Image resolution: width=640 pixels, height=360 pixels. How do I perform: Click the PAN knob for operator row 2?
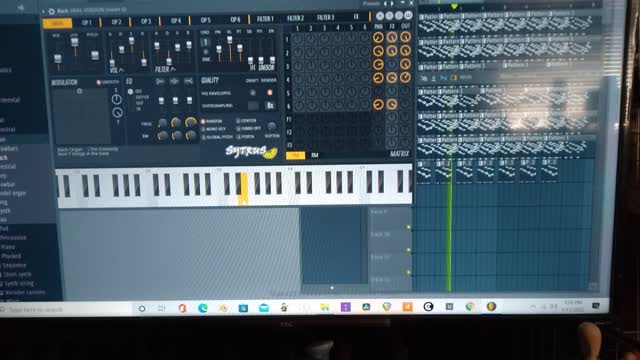point(378,51)
